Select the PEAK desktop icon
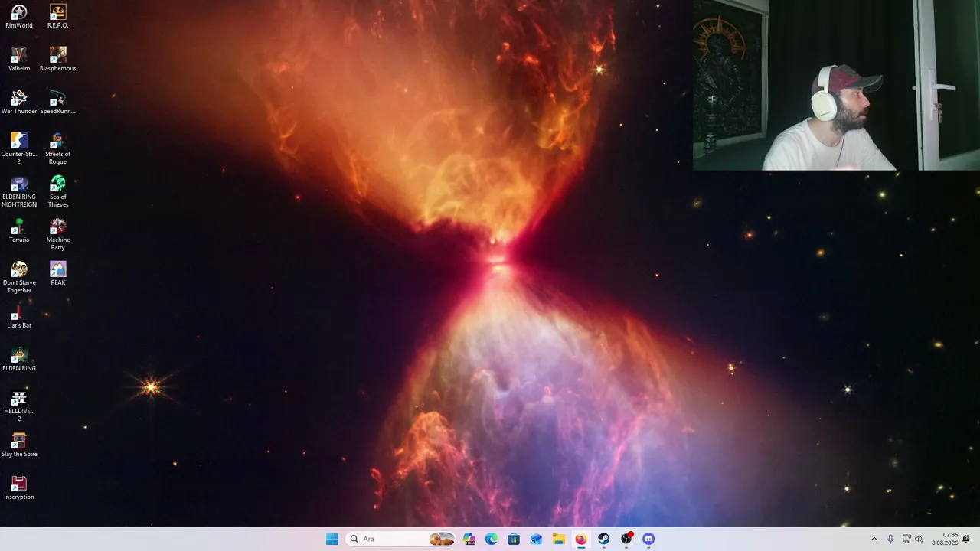 point(57,273)
